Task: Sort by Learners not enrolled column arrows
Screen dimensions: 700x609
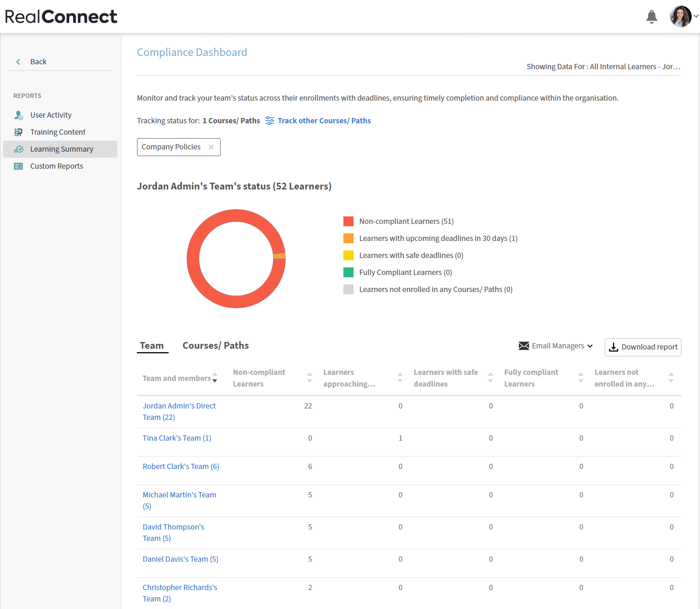Action: (671, 378)
